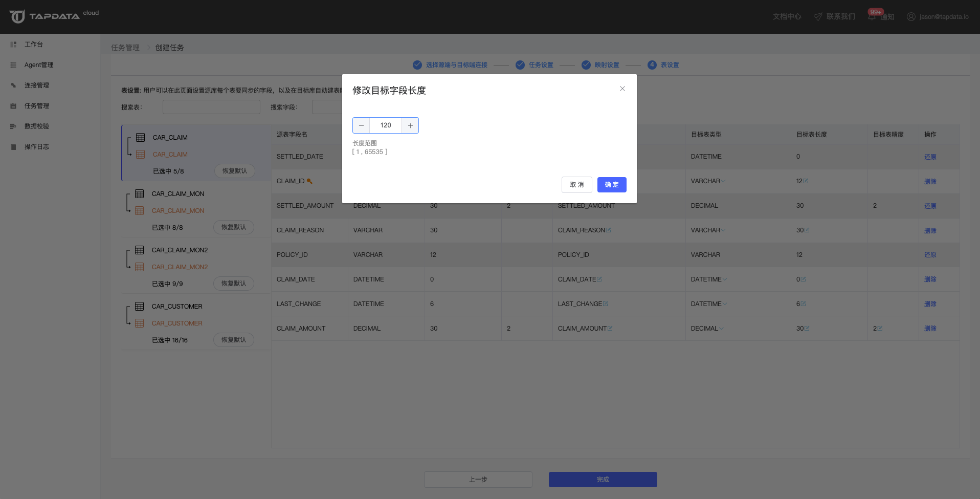980x499 pixels.
Task: Click 恢复默认 for CAR_CLAIM_MON table
Action: pyautogui.click(x=234, y=227)
